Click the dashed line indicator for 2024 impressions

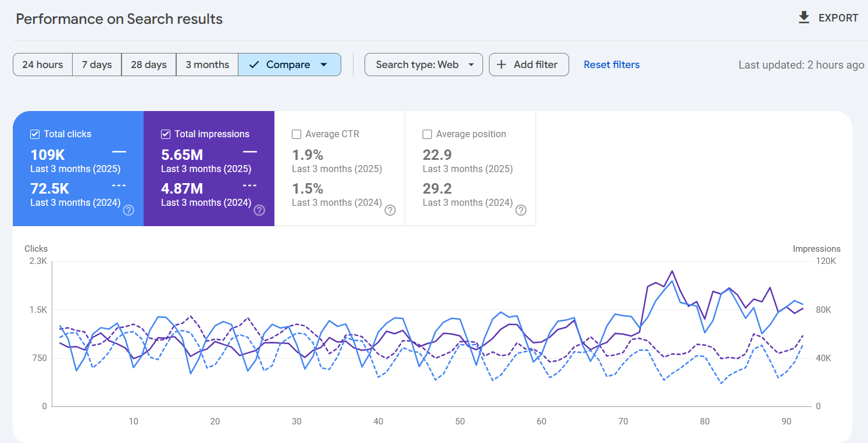(250, 185)
